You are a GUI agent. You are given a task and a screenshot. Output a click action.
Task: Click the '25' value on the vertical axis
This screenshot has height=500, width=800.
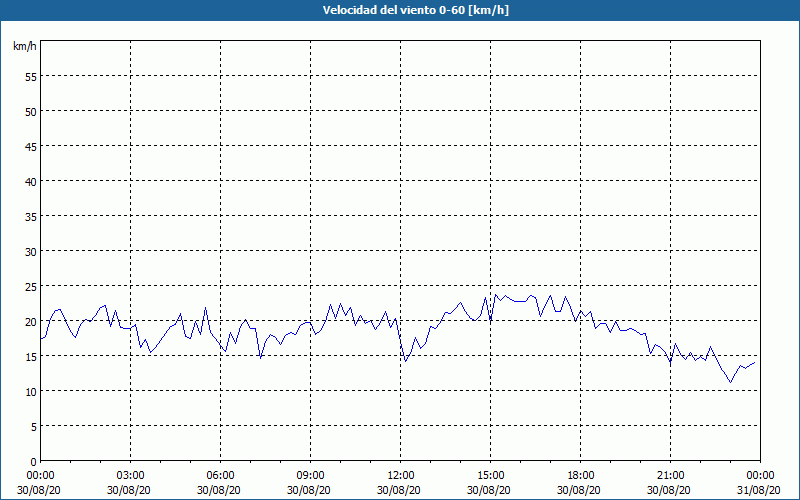(31, 286)
